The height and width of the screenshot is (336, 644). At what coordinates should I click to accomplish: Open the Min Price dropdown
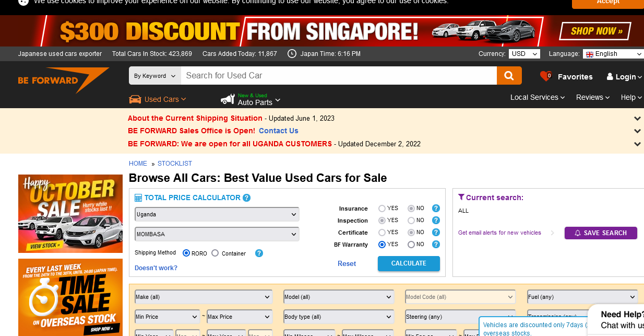tap(167, 317)
